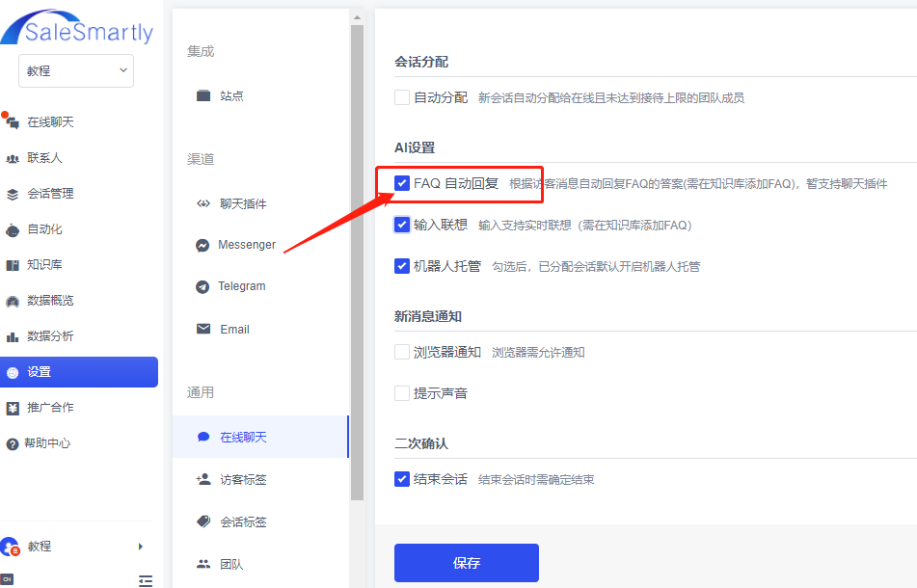Click the 自动化 robot icon
This screenshot has width=917, height=588.
click(x=12, y=230)
